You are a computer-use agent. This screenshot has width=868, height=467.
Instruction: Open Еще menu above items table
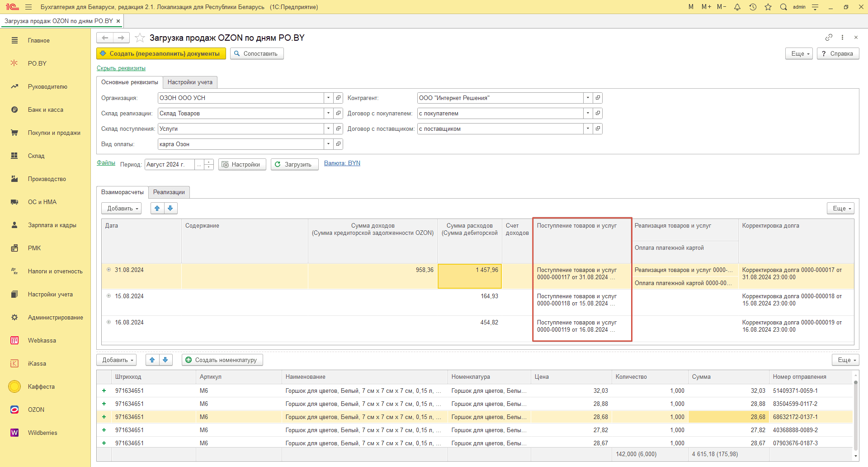click(845, 360)
